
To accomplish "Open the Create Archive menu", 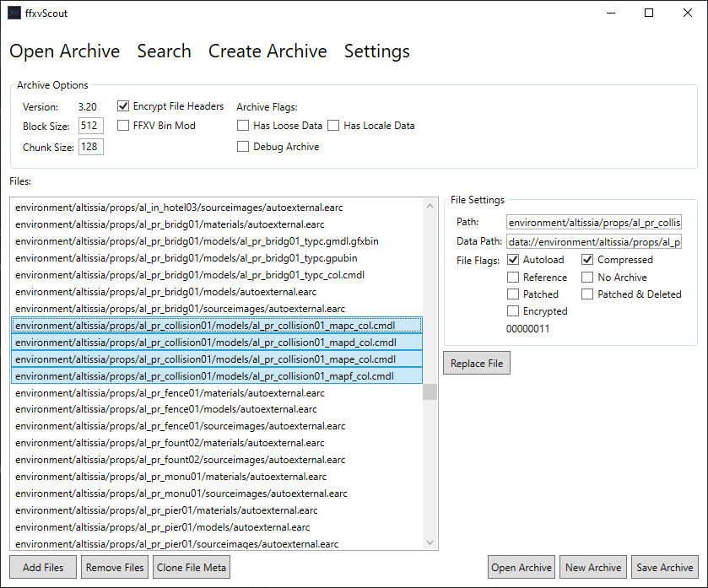I will coord(268,51).
